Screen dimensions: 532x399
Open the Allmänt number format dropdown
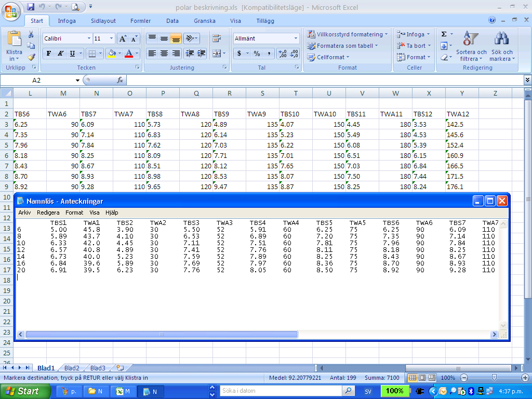pos(296,38)
